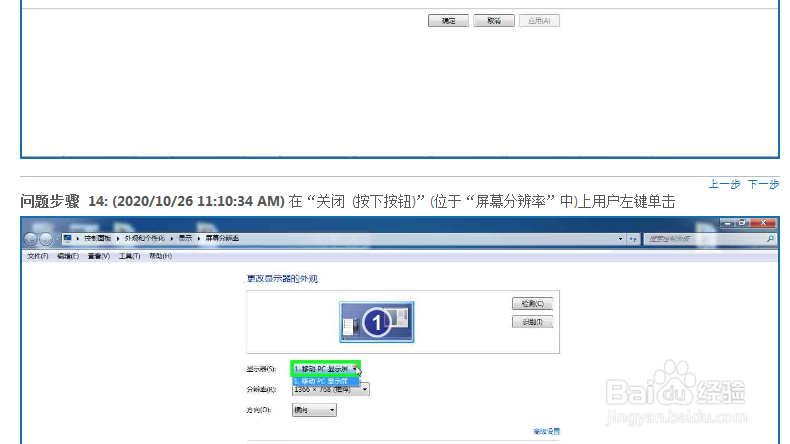
Task: Click the forward navigation arrow
Action: [46, 239]
